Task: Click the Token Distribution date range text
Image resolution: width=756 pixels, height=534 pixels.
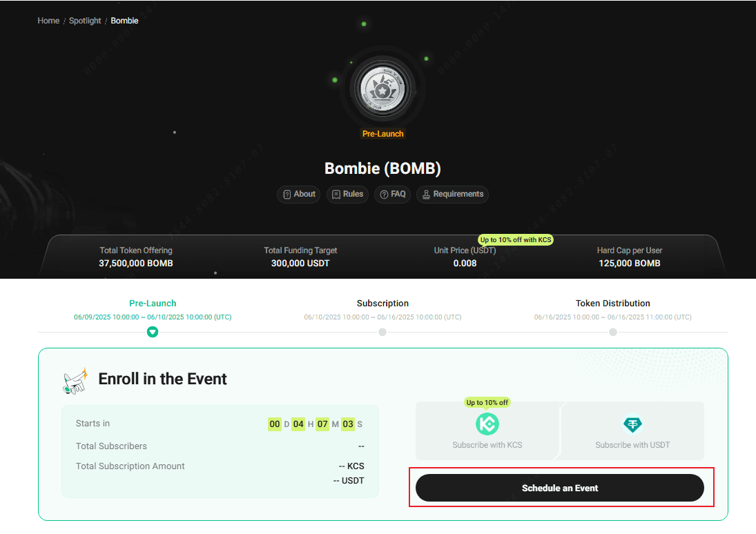Action: point(613,317)
